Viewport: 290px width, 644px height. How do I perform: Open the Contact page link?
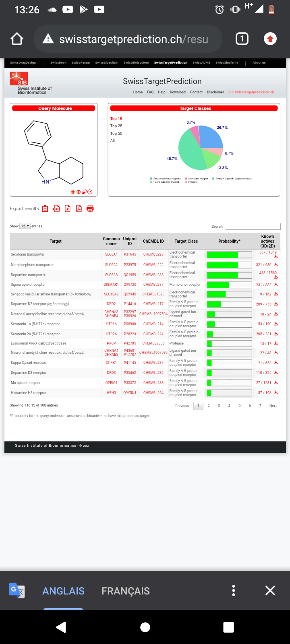click(196, 92)
